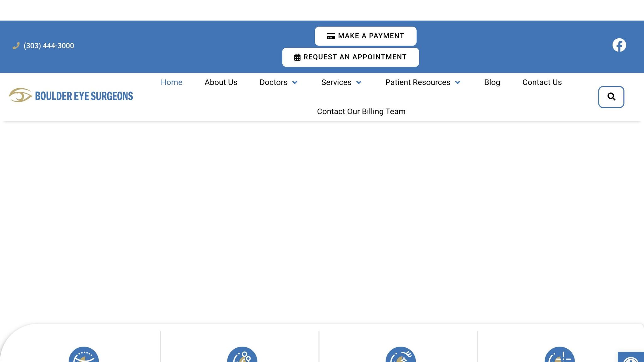Open the Blog menu item
Screen dimensions: 644x362
coord(492,82)
